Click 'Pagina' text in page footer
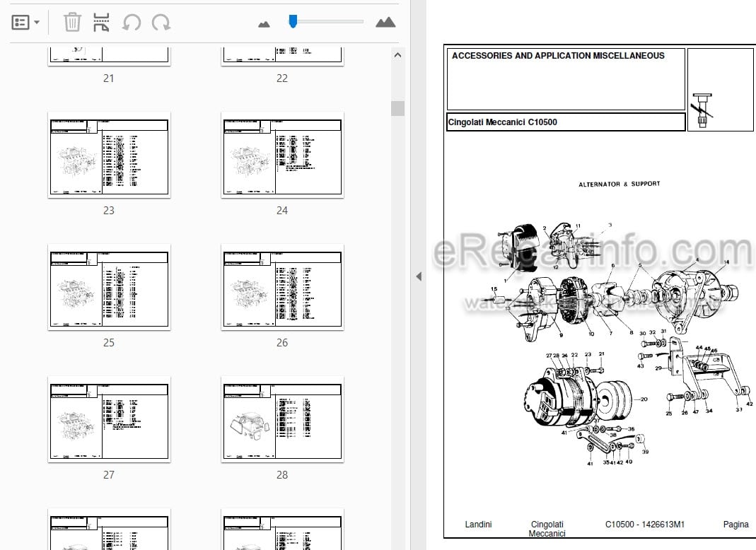 (x=735, y=524)
